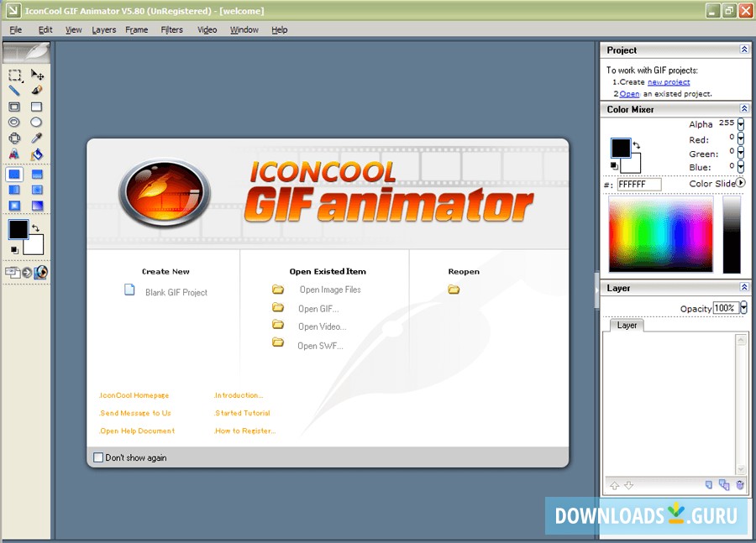Select the Text tool
Screen dimensions: 756x543
13,154
